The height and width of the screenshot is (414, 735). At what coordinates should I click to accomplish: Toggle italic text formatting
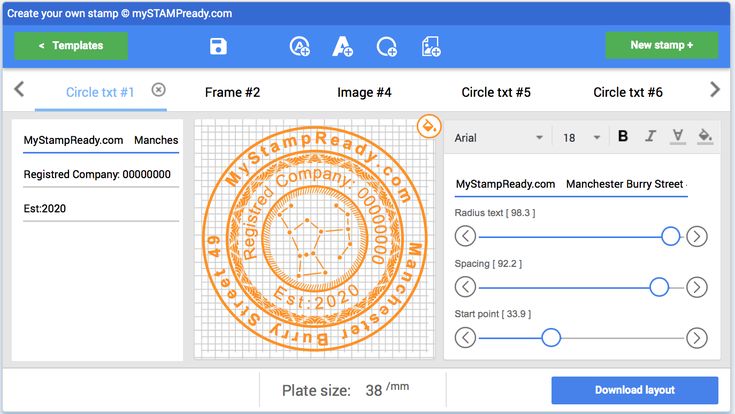tap(650, 136)
